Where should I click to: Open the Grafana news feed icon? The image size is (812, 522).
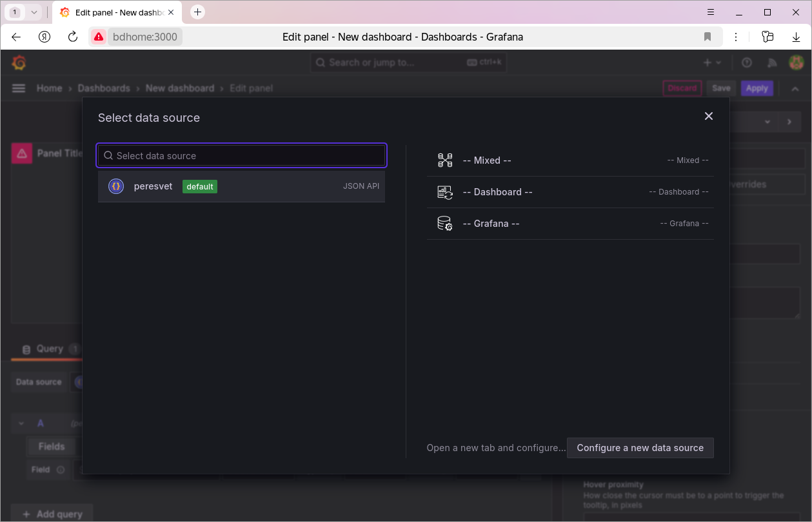pyautogui.click(x=772, y=63)
